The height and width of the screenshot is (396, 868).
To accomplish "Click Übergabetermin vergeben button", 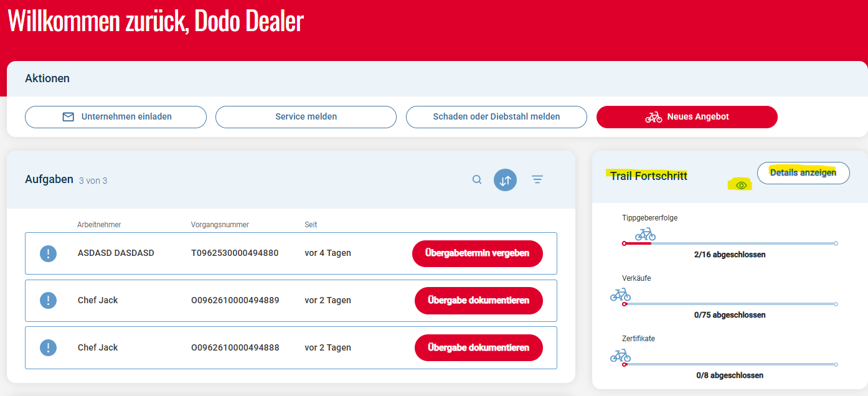I will tap(478, 253).
